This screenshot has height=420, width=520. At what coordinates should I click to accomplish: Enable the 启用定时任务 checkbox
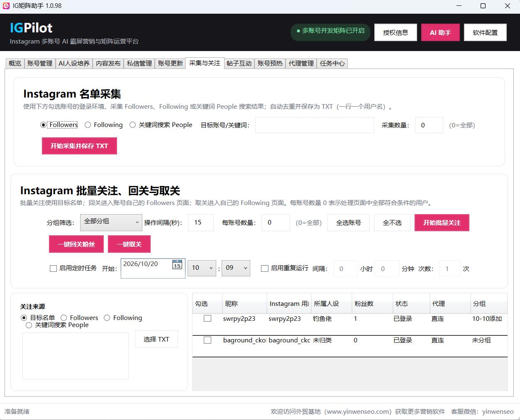pos(53,269)
